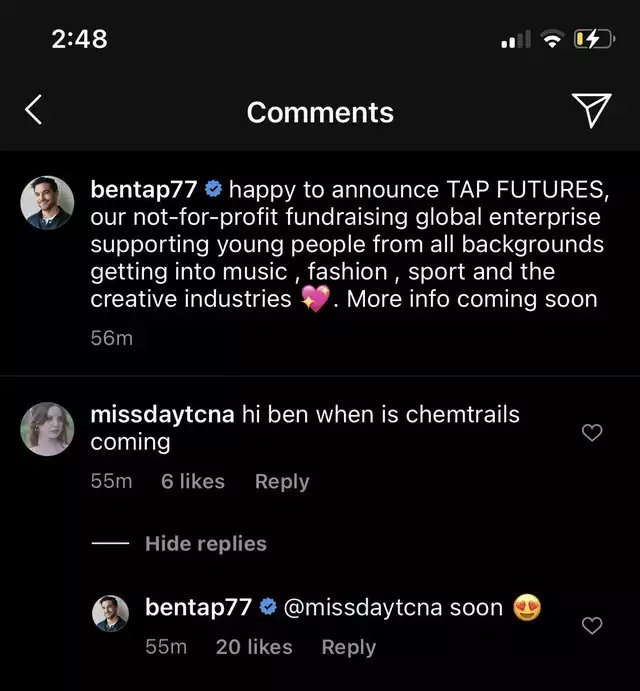Screen dimensions: 640x691
Task: Open bentap77's profile picture in caption
Action: 48,203
